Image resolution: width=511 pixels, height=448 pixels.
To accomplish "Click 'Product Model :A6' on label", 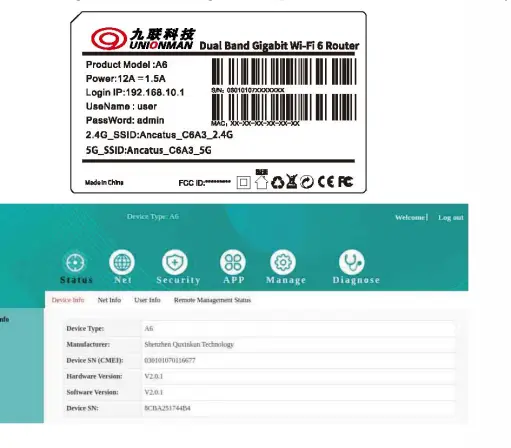I will coord(127,65).
